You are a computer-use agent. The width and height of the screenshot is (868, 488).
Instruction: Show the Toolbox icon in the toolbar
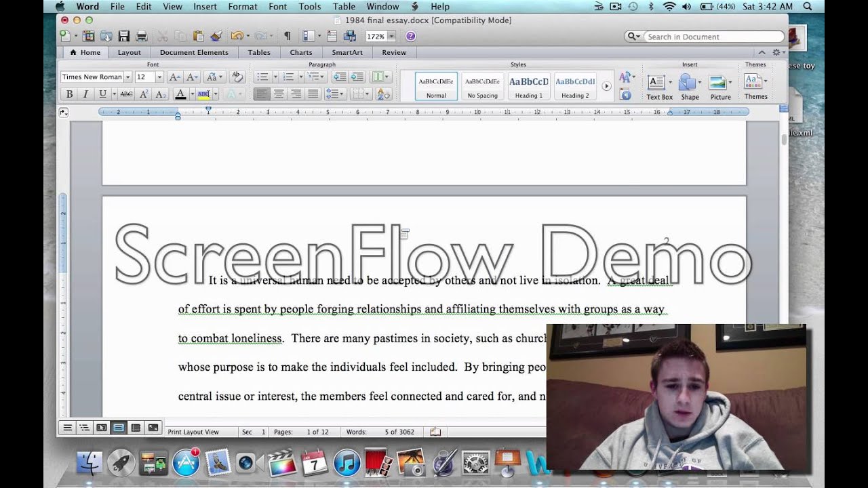(x=332, y=36)
